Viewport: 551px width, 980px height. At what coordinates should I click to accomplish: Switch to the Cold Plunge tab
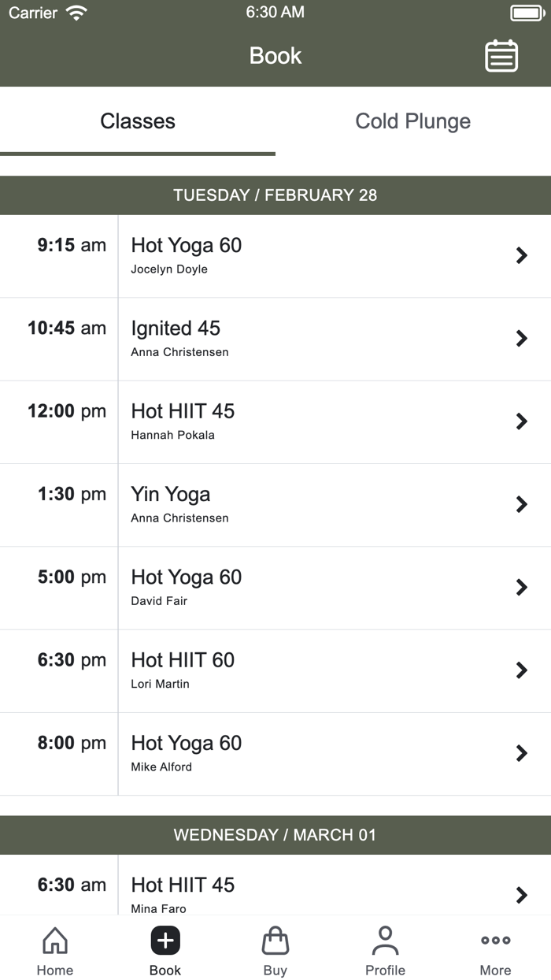412,121
